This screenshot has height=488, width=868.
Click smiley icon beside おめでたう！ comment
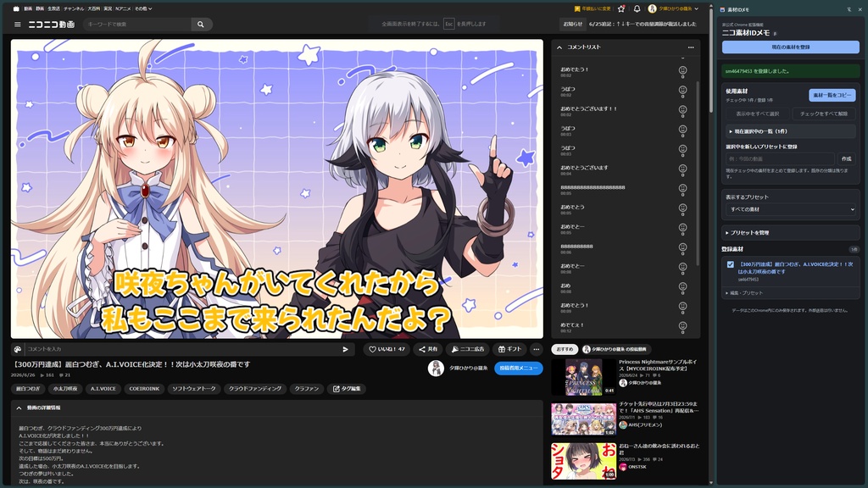[x=682, y=71]
